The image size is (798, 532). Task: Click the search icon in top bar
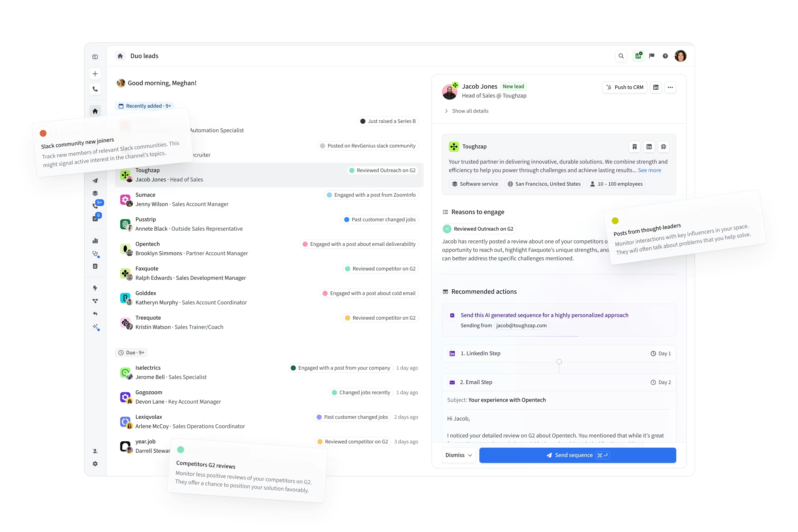pyautogui.click(x=621, y=56)
